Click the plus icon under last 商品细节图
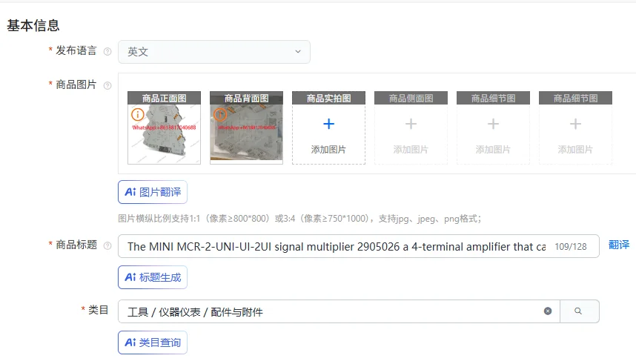Screen dimensions: 636x364 (x=575, y=124)
